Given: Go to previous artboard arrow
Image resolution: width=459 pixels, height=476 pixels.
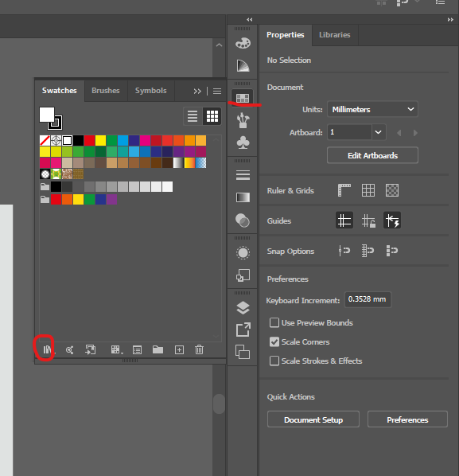Looking at the screenshot, I should coord(399,133).
